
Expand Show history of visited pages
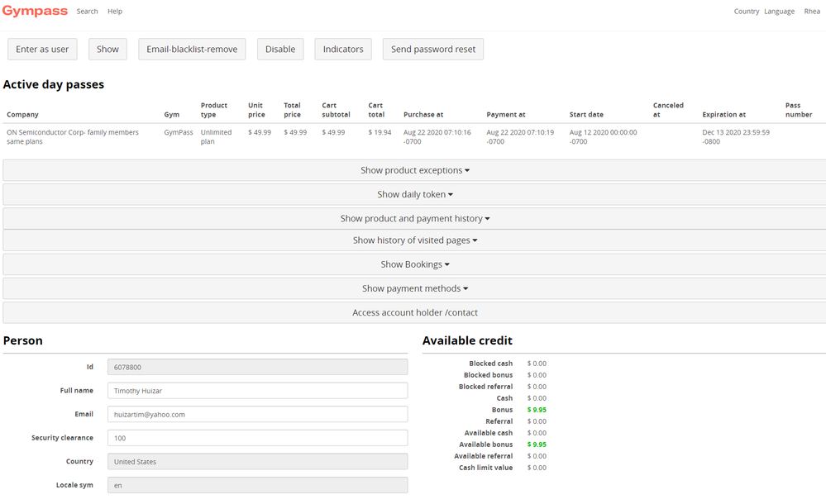pos(414,240)
